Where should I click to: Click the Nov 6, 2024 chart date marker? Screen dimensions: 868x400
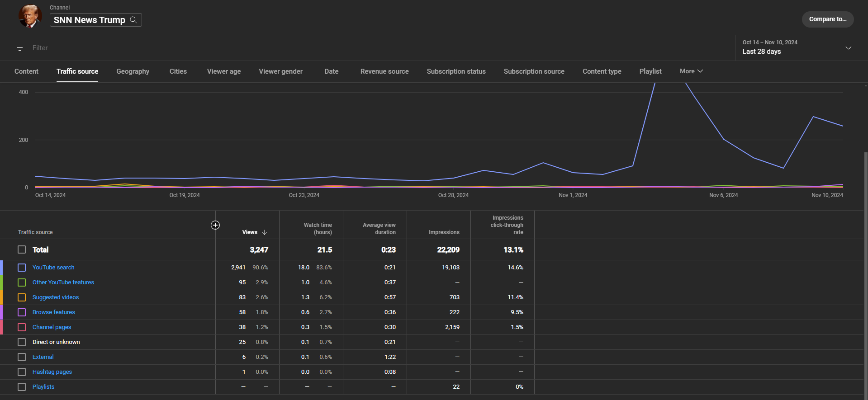coord(723,195)
